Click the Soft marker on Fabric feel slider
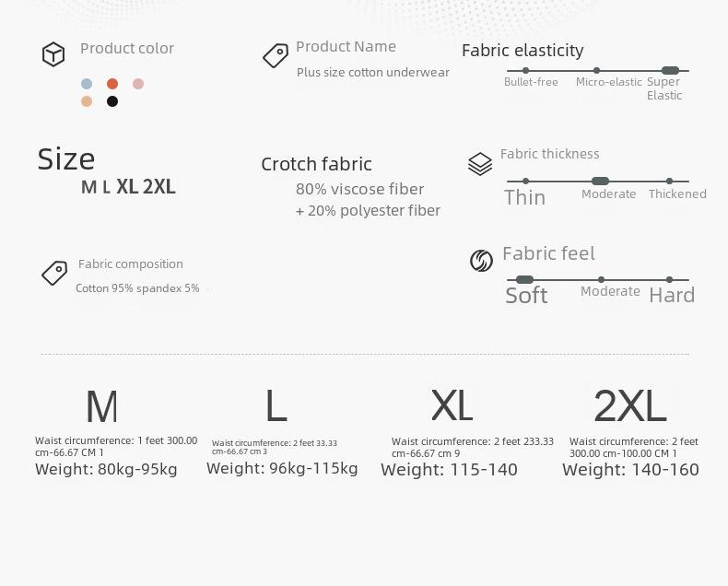The image size is (728, 586). tap(524, 279)
